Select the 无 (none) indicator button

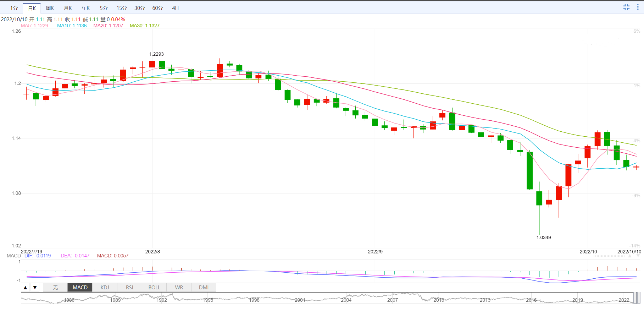point(55,288)
